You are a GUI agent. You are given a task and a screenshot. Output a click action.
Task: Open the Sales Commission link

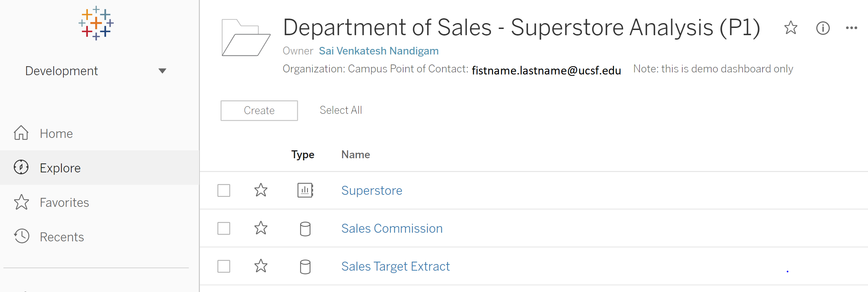(392, 229)
